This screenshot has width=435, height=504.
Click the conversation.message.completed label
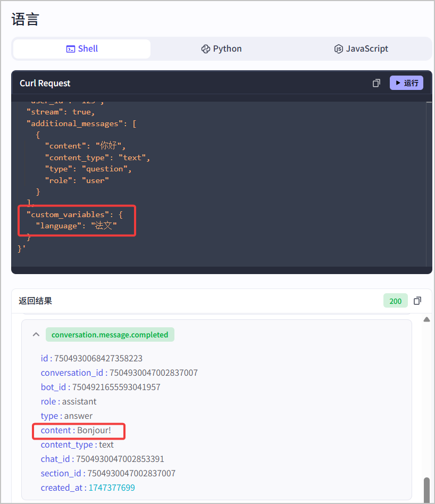tap(110, 335)
